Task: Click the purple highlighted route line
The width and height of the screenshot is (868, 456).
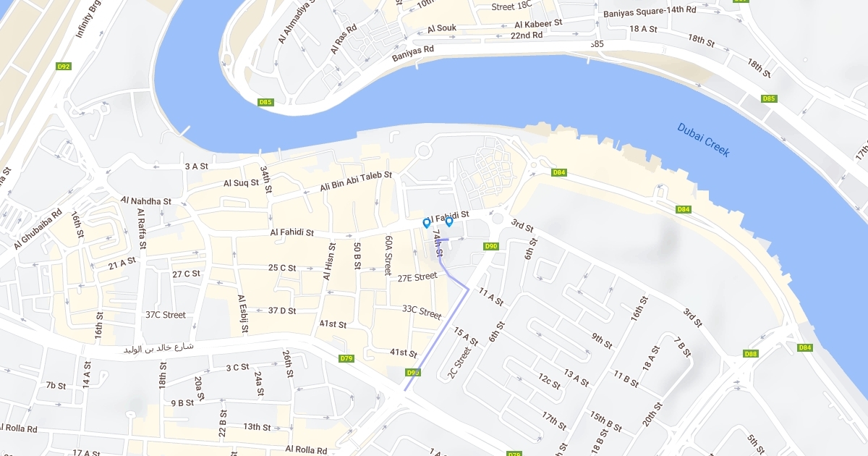Action: [437, 340]
